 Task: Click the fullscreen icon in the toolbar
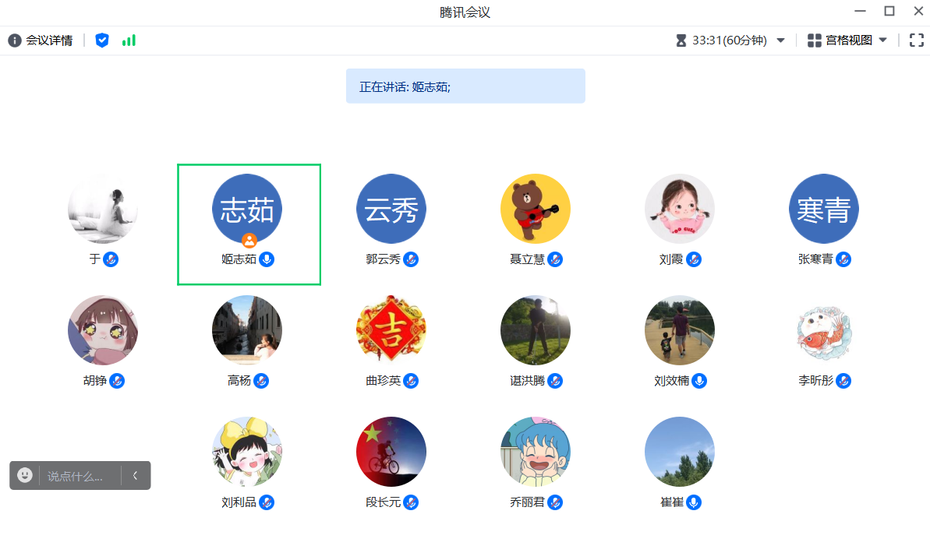[916, 41]
